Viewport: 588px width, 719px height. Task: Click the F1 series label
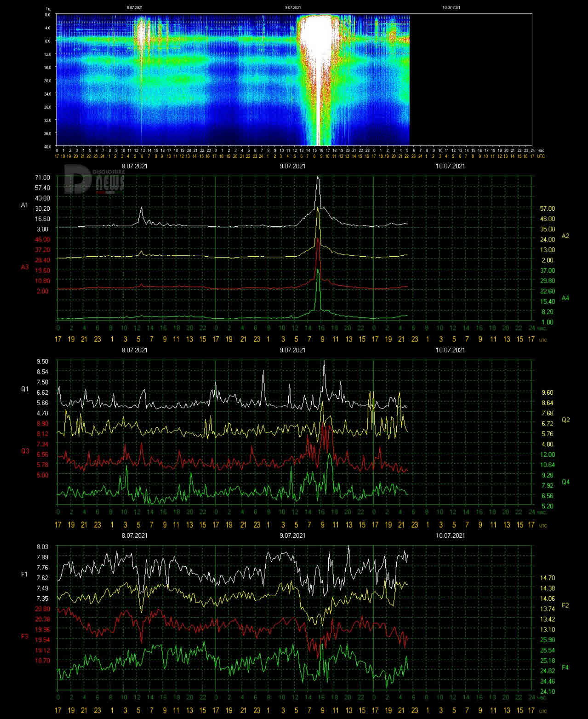[x=25, y=574]
